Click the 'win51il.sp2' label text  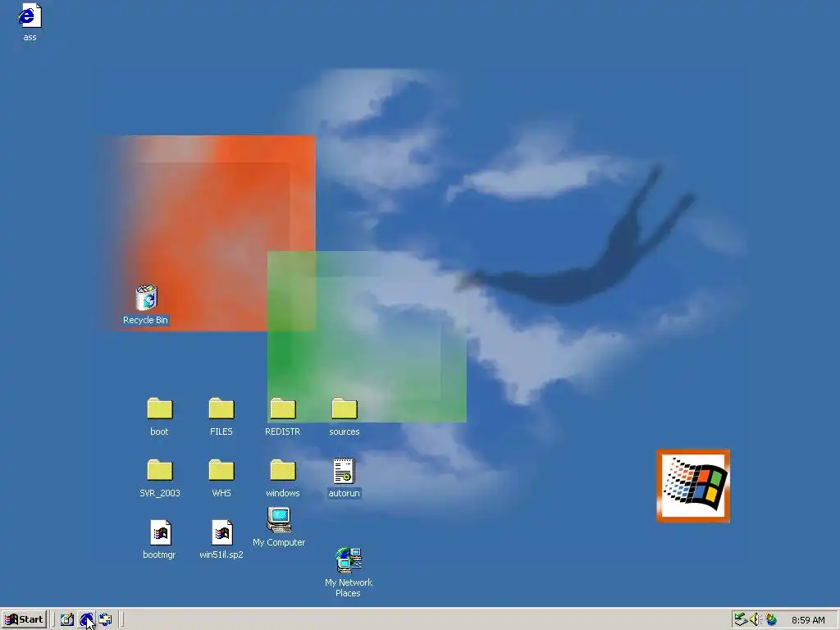(x=221, y=555)
